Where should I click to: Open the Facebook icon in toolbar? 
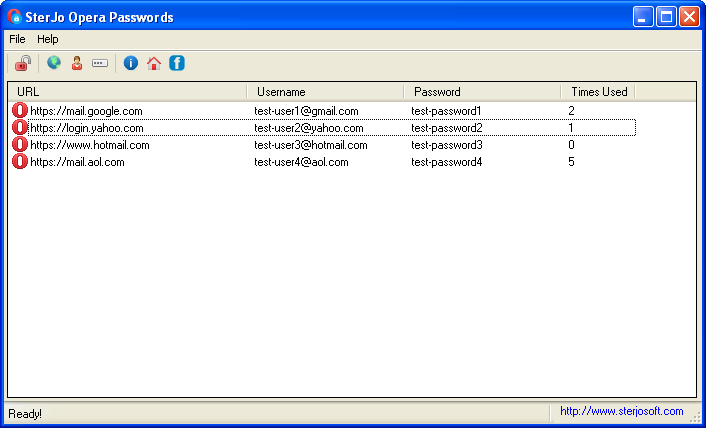tap(177, 63)
